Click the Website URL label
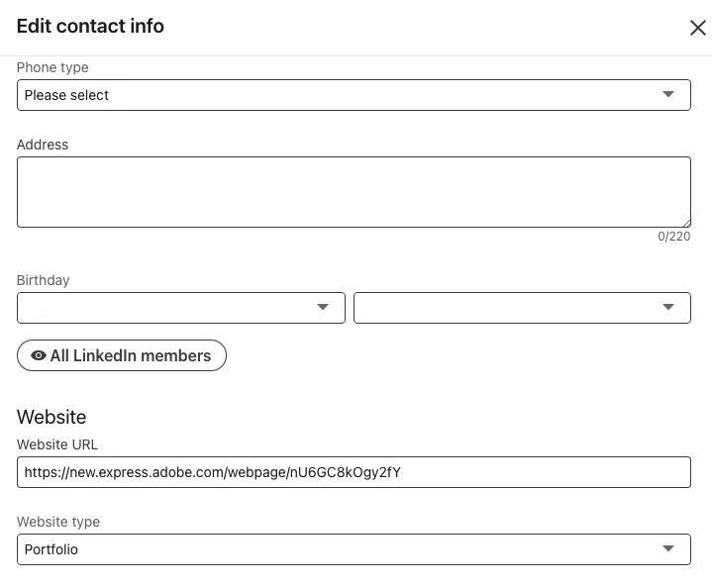 (x=57, y=444)
